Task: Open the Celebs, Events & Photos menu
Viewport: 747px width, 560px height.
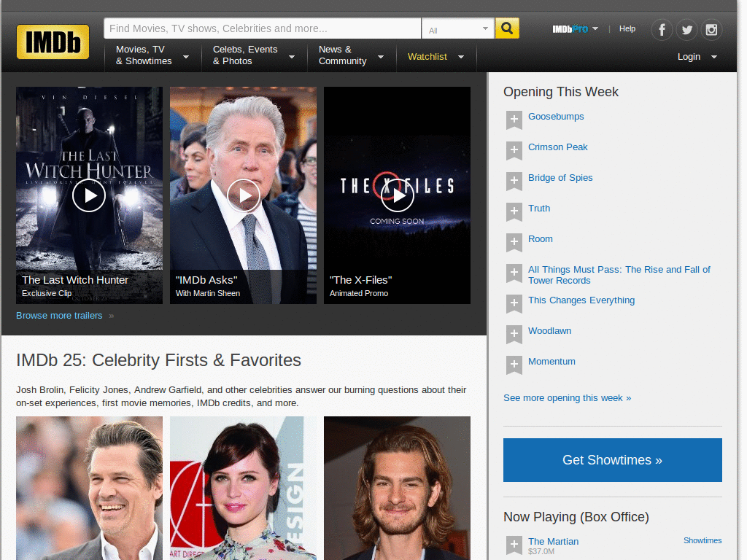Action: pyautogui.click(x=254, y=55)
